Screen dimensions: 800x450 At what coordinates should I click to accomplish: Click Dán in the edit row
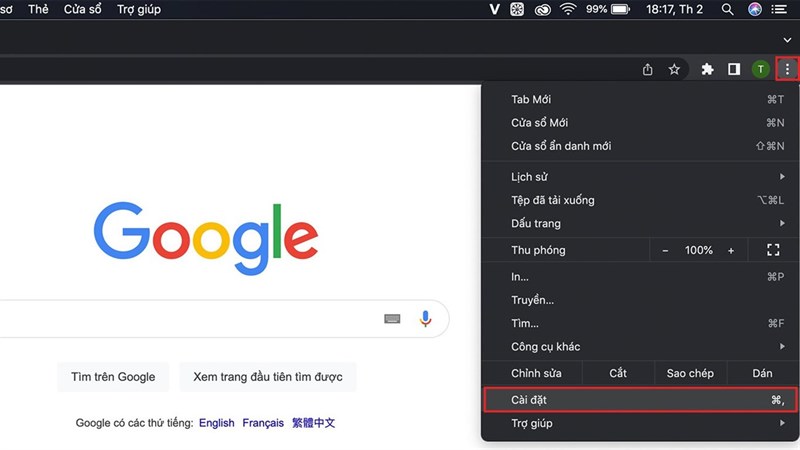[x=762, y=373]
